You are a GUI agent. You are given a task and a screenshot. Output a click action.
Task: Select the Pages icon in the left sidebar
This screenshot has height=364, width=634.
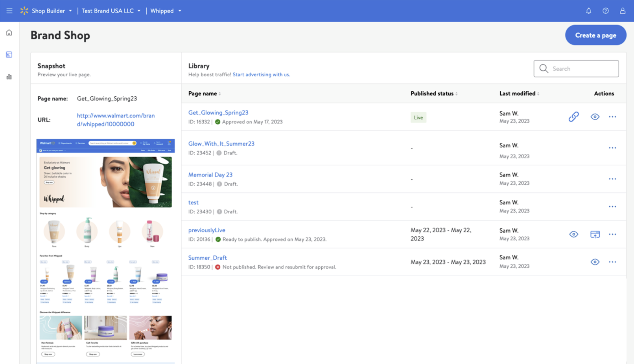point(9,54)
